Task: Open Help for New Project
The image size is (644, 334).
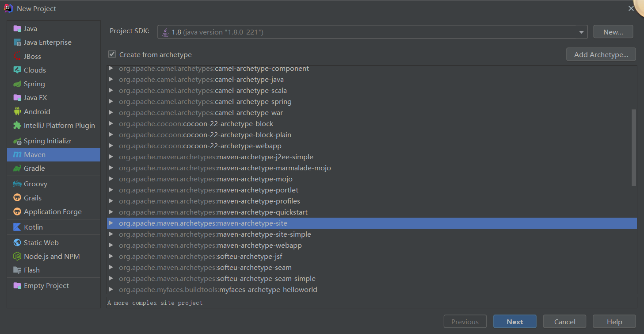Action: 614,322
